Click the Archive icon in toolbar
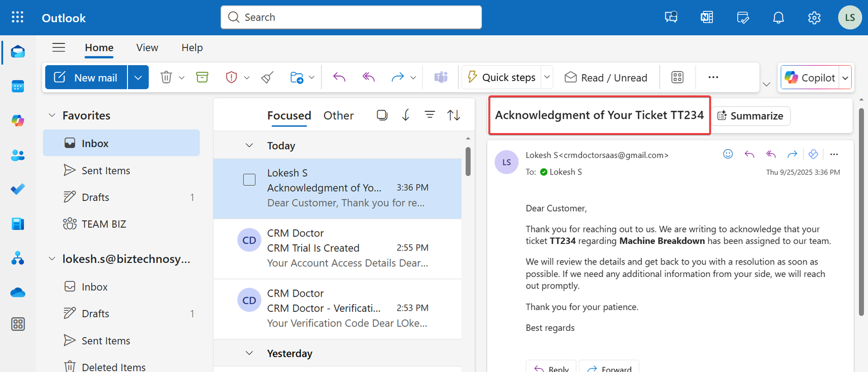868x372 pixels. [x=202, y=78]
